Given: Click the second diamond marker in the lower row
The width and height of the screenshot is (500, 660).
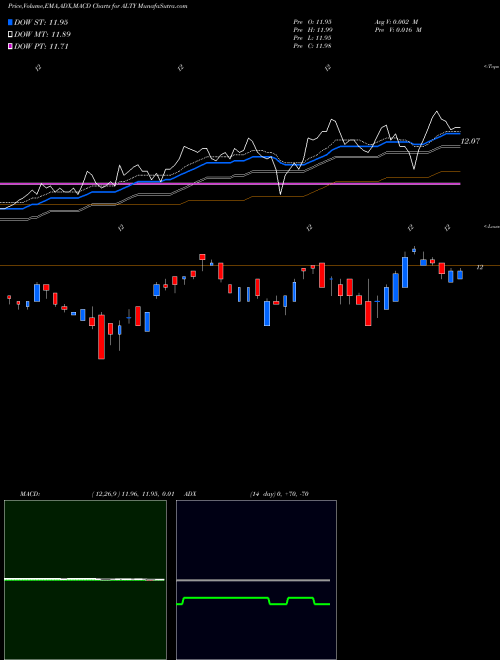Looking at the screenshot, I should tap(309, 228).
